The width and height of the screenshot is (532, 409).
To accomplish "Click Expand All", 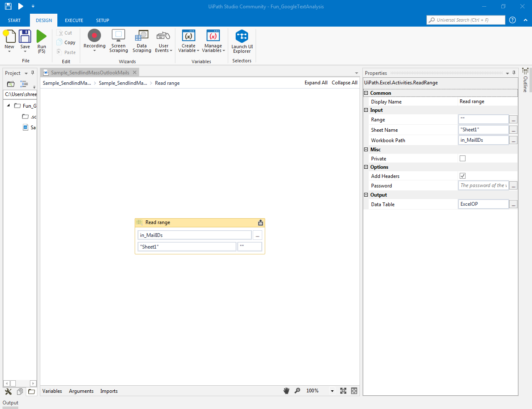I will coord(316,83).
